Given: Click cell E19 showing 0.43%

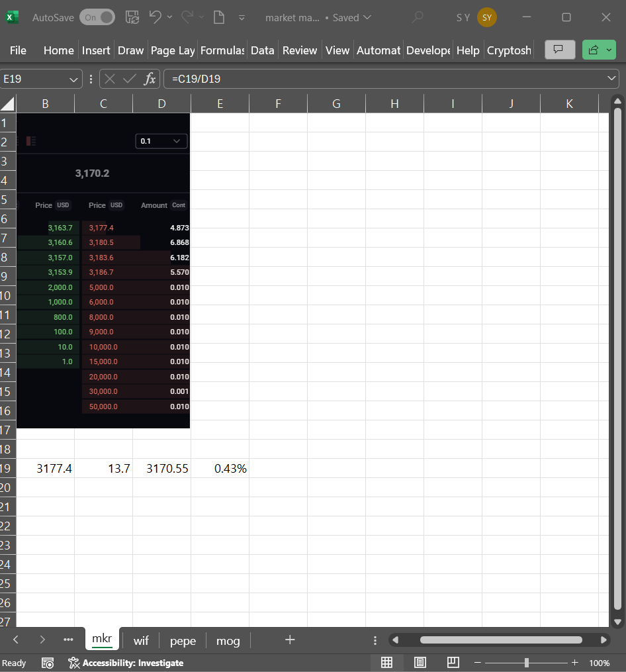Looking at the screenshot, I should [220, 468].
